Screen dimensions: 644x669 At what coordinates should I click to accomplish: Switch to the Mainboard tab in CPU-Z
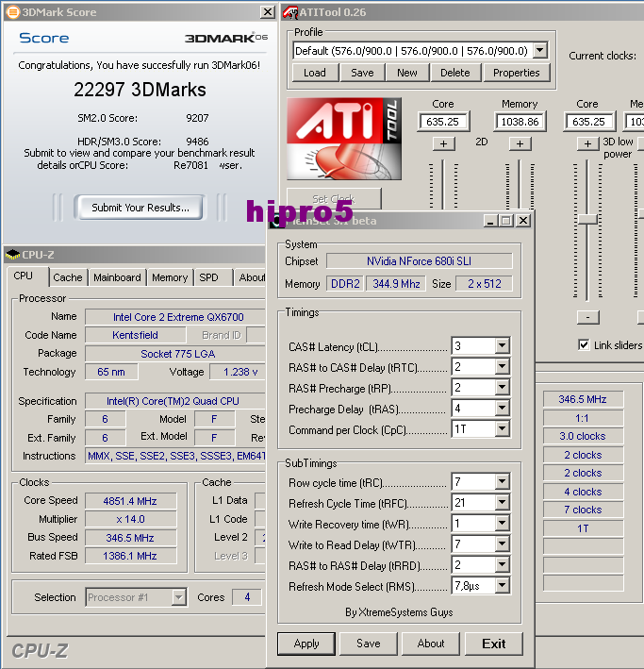pos(117,277)
